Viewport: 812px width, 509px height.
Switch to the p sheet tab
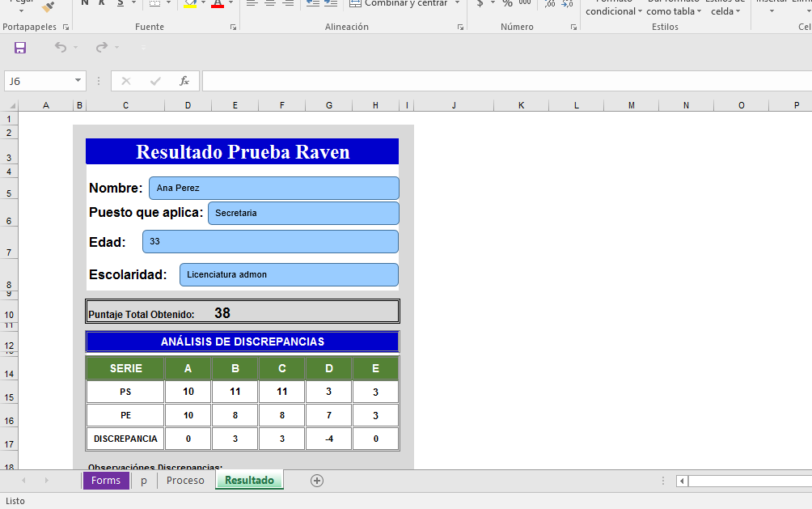pyautogui.click(x=144, y=481)
